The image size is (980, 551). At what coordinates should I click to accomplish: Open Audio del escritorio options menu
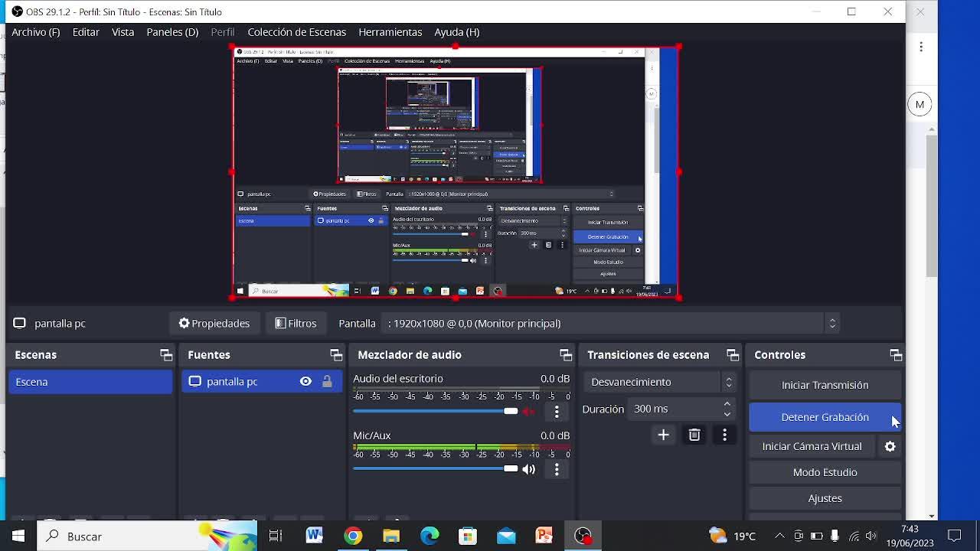pyautogui.click(x=557, y=412)
